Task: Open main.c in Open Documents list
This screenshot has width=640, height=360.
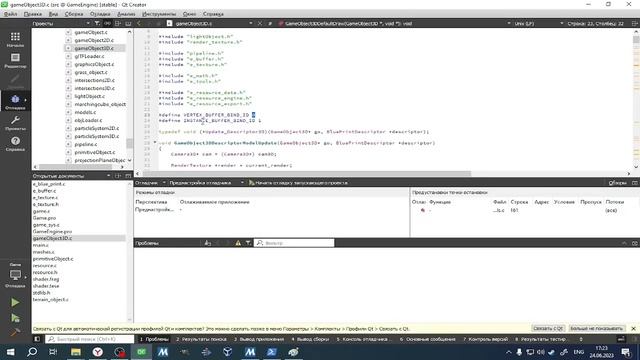Action: click(41, 245)
